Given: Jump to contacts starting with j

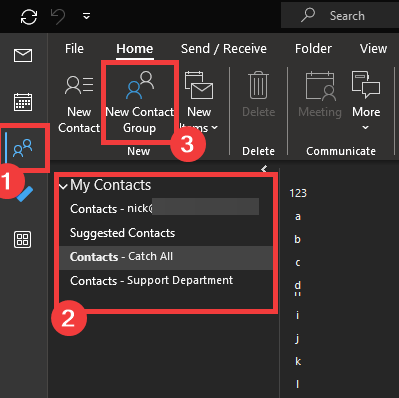Looking at the screenshot, I should point(297,338).
